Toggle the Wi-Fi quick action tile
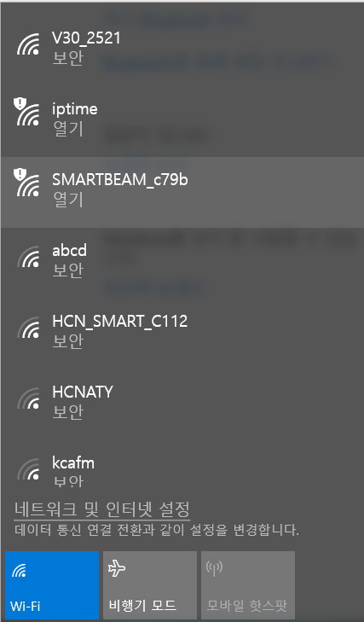The width and height of the screenshot is (364, 622). [x=52, y=585]
